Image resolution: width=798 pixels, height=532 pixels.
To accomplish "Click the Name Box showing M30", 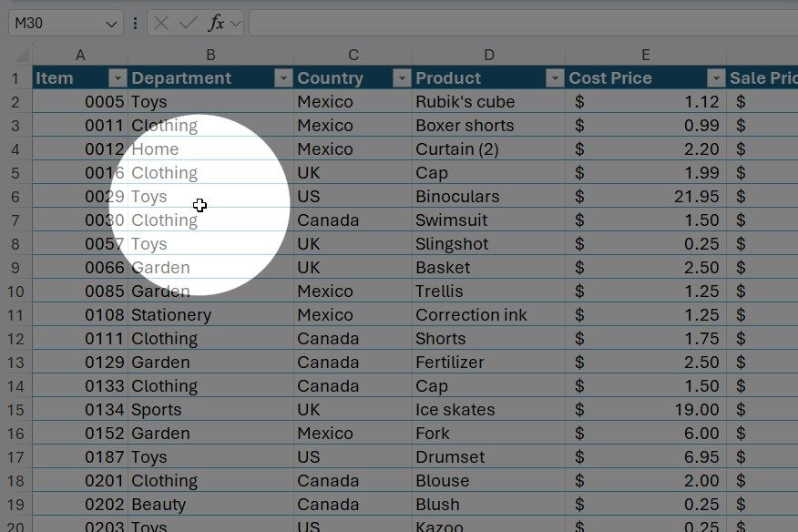I will click(66, 23).
